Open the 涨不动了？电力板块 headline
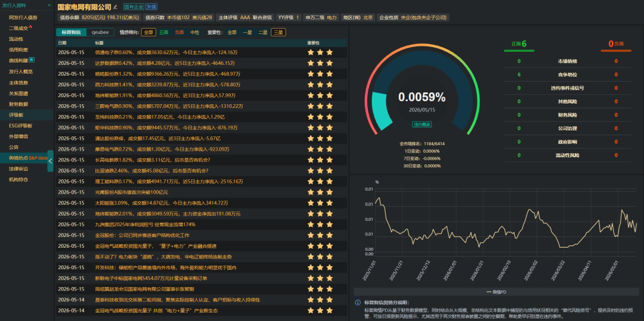This screenshot has width=644, height=321. 163,257
